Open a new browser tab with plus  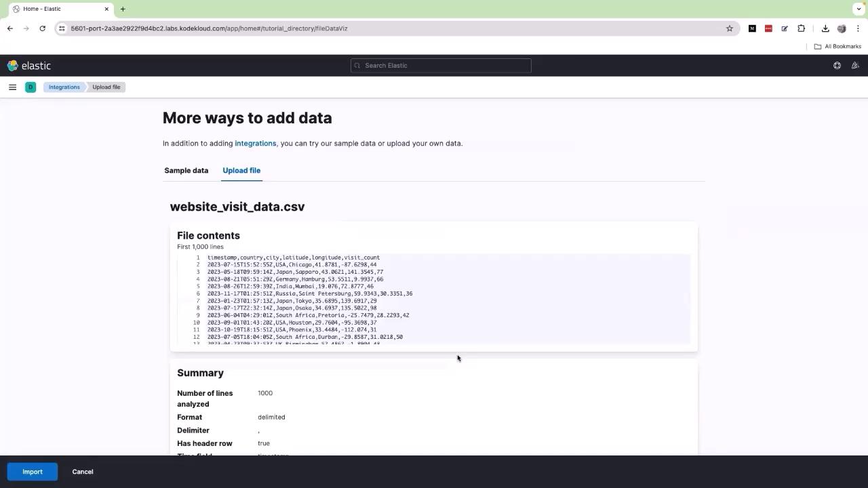(x=123, y=9)
